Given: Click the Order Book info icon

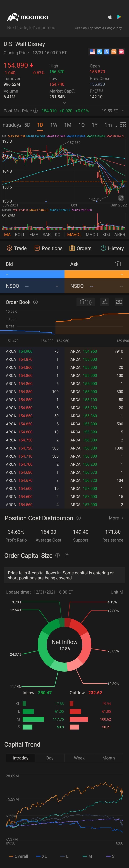Looking at the screenshot, I should click(35, 302).
